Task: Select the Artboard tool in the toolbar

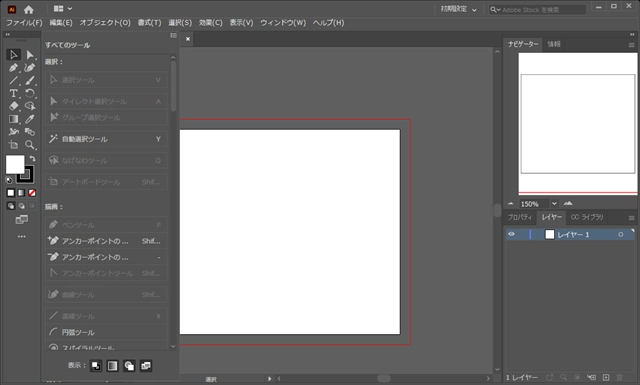Action: (x=13, y=145)
